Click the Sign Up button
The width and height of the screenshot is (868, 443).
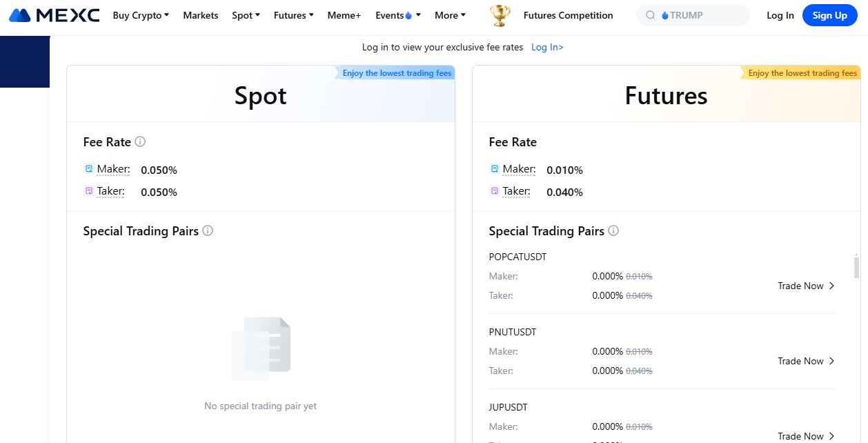pyautogui.click(x=829, y=15)
